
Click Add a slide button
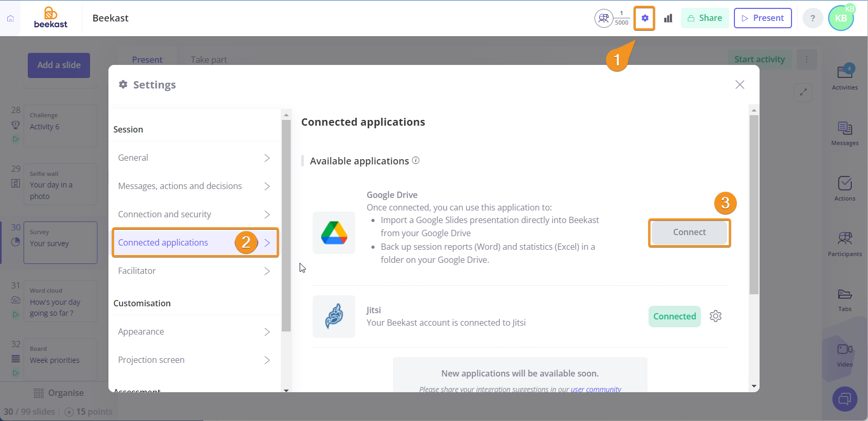pyautogui.click(x=59, y=65)
